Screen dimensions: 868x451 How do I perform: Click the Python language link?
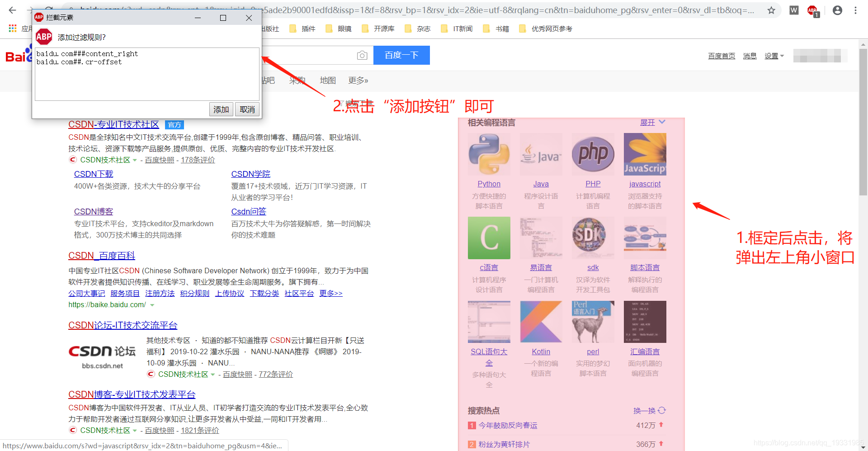[x=489, y=184]
